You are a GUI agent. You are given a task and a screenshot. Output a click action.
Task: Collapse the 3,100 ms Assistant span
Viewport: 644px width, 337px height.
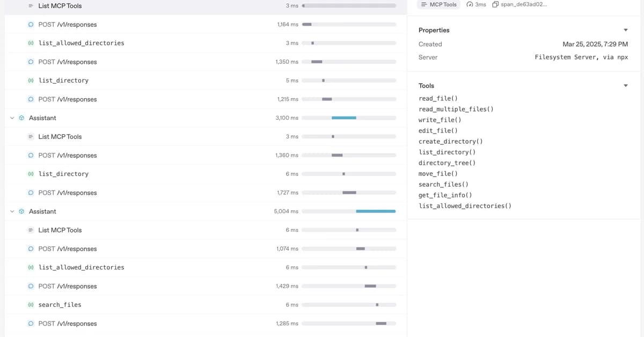(x=12, y=118)
